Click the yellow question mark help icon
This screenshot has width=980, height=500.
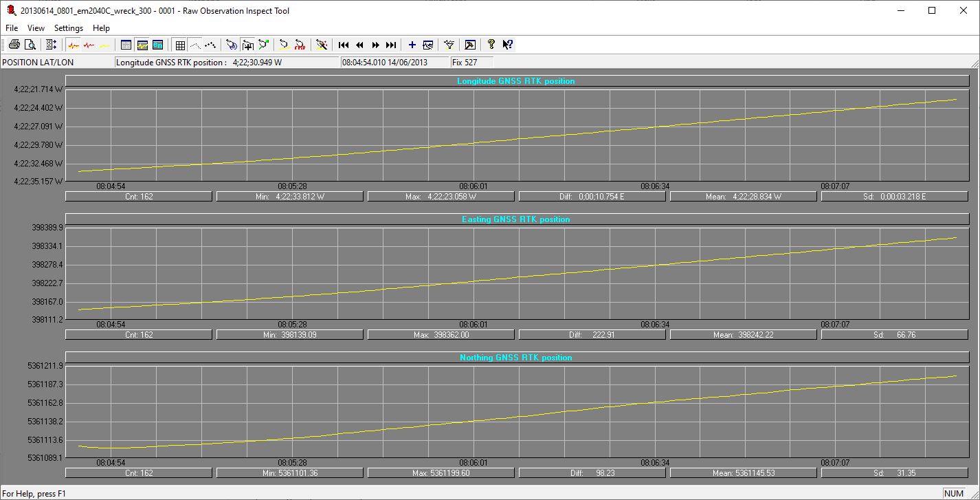pos(491,45)
